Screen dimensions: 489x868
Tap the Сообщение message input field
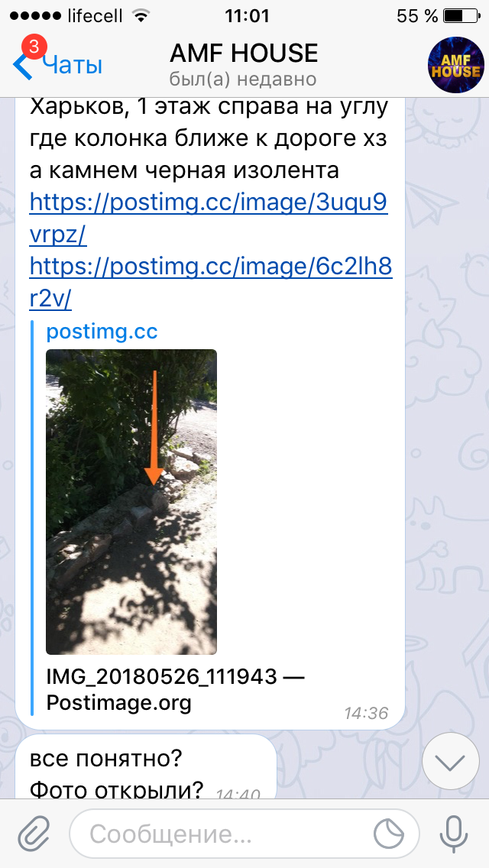tap(244, 834)
